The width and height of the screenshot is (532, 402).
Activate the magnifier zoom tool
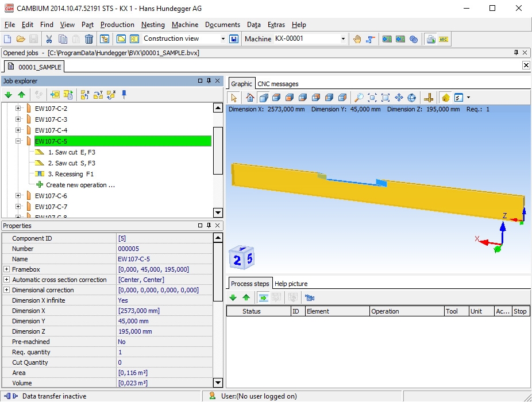[x=358, y=98]
